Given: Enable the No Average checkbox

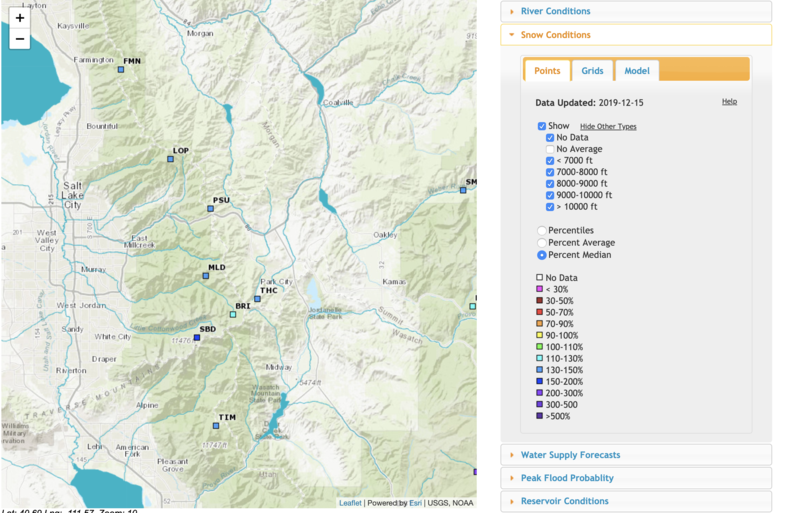Looking at the screenshot, I should point(550,149).
